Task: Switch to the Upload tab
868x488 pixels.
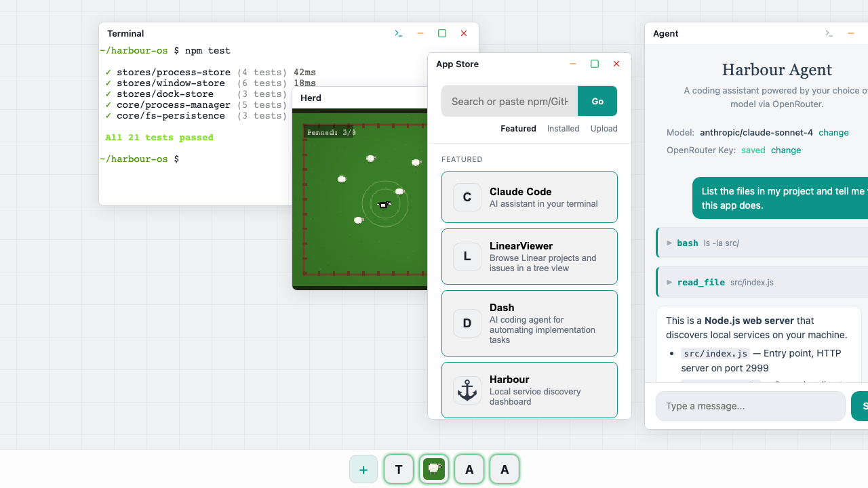Action: pyautogui.click(x=604, y=129)
